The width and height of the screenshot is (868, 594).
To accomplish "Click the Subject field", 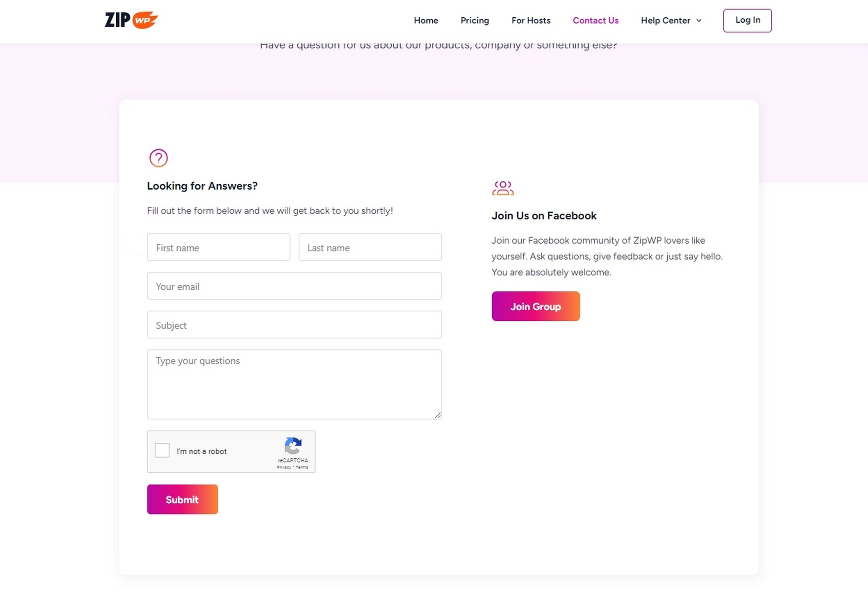I will tap(294, 325).
